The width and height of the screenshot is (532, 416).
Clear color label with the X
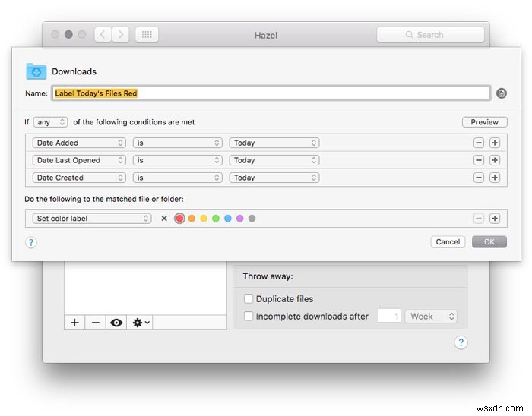tap(164, 219)
